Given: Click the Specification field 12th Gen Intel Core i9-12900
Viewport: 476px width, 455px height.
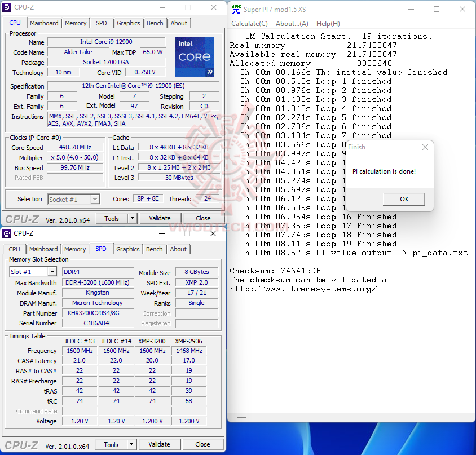Looking at the screenshot, I should [x=133, y=86].
